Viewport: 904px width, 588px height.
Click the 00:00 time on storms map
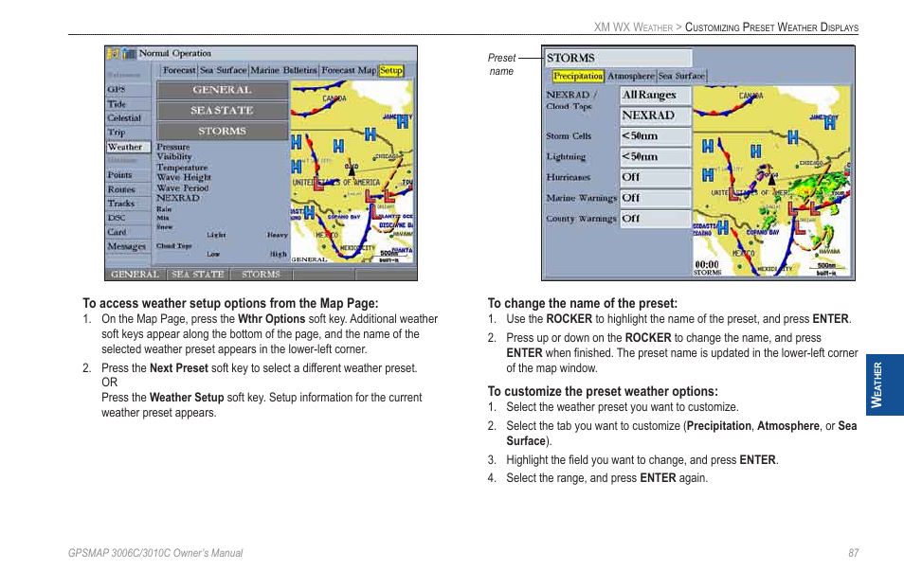(707, 264)
